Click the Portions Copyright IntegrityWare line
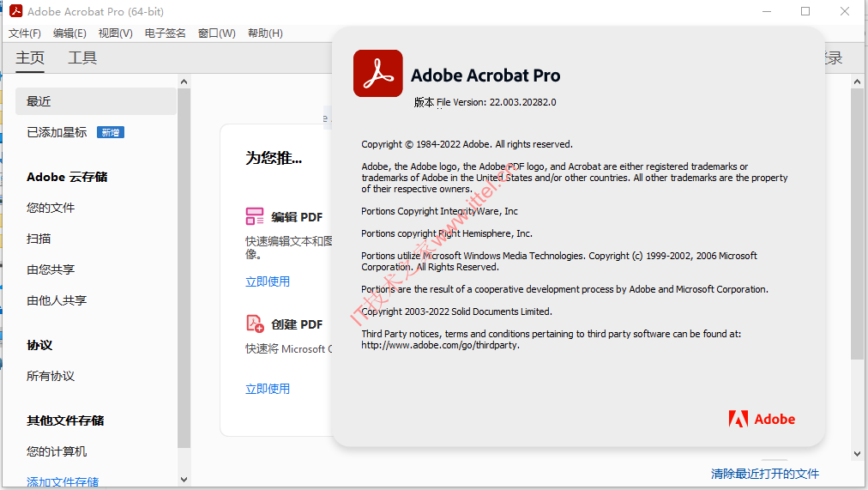This screenshot has height=490, width=868. click(x=439, y=211)
